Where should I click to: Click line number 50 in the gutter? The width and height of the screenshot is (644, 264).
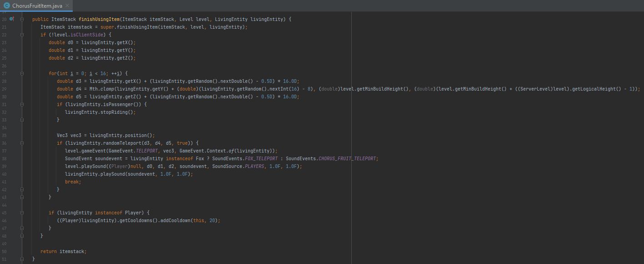click(5, 251)
